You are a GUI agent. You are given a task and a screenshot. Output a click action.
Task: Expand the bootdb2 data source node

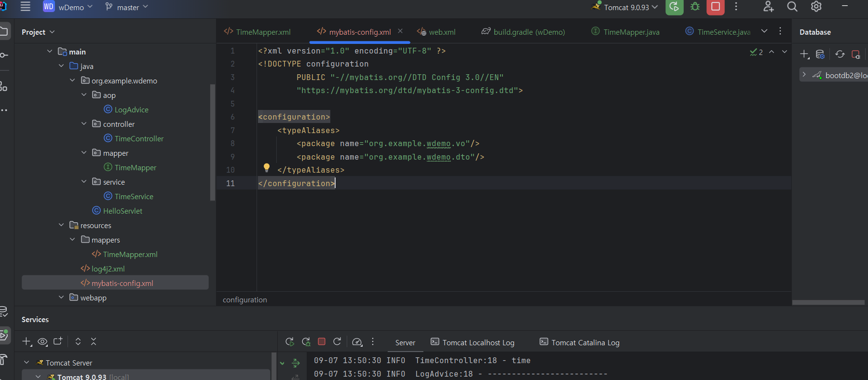804,75
